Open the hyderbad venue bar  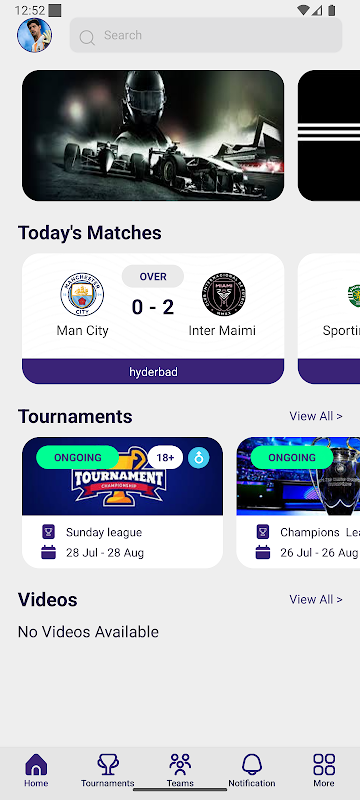click(x=153, y=371)
